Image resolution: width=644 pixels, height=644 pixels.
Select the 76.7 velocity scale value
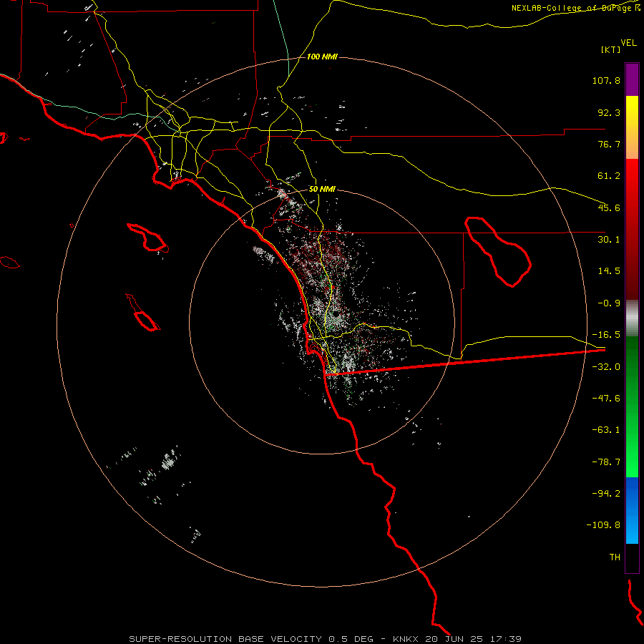[609, 144]
